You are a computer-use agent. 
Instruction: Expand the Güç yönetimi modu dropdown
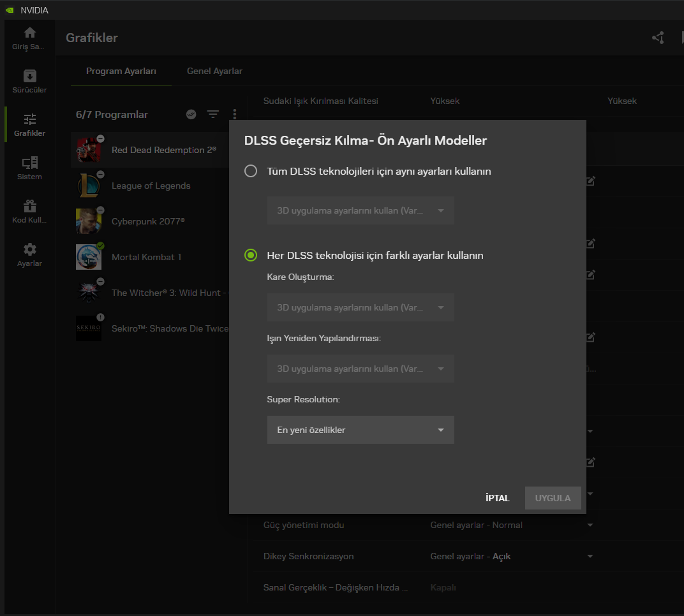(590, 525)
